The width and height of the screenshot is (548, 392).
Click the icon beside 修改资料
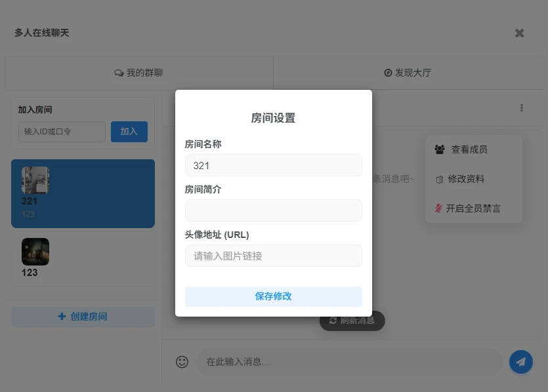[x=438, y=179]
